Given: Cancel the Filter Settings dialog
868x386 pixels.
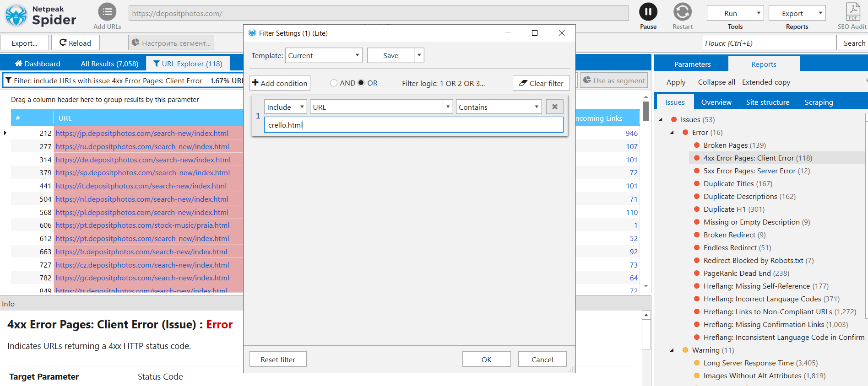Looking at the screenshot, I should pos(542,359).
